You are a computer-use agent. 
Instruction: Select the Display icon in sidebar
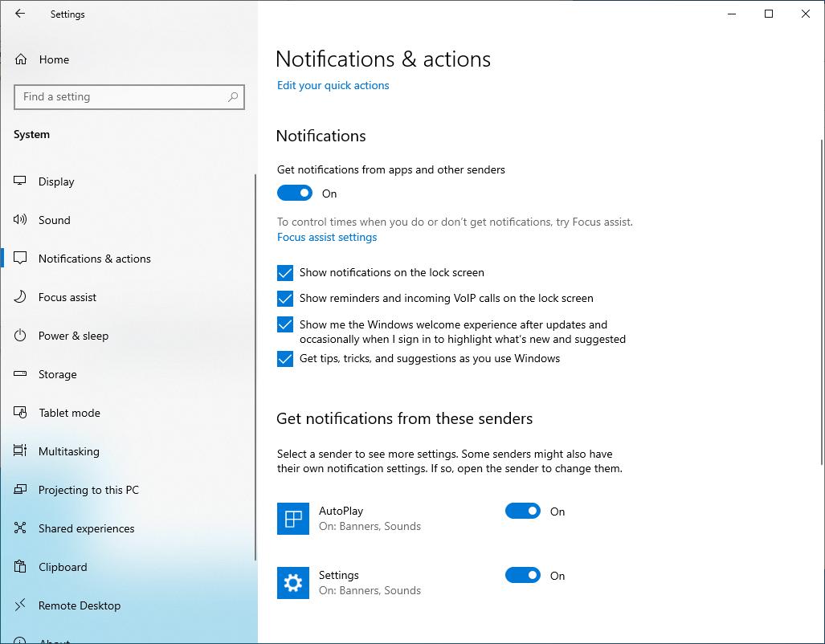pyautogui.click(x=19, y=181)
